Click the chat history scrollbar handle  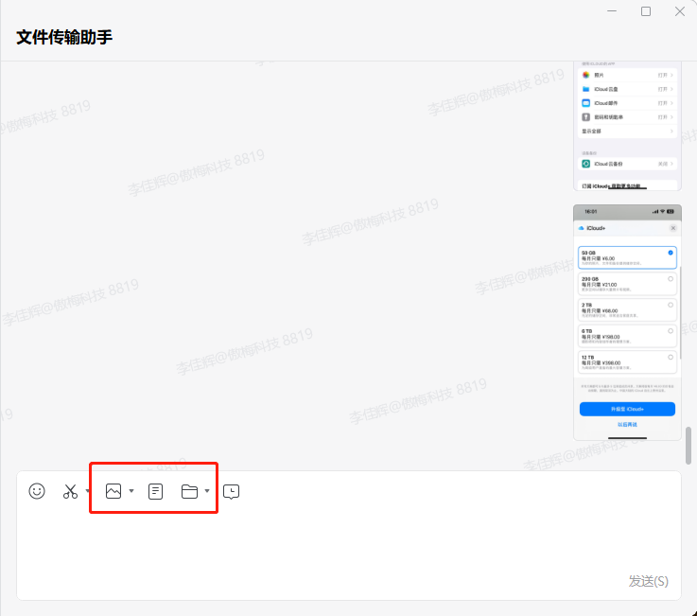688,446
